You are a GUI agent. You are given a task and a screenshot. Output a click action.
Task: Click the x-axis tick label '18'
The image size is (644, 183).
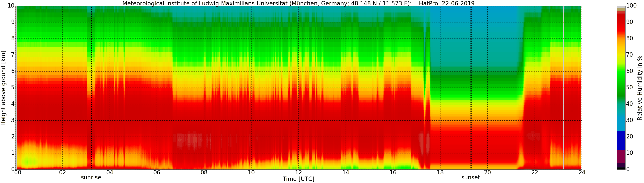(x=440, y=172)
